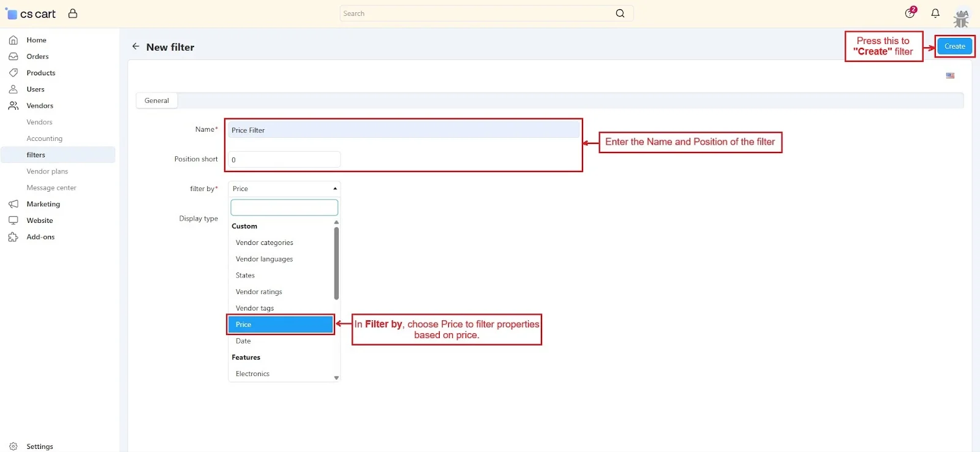Expand the filter by Price dropdown
This screenshot has width=980, height=452.
[284, 189]
